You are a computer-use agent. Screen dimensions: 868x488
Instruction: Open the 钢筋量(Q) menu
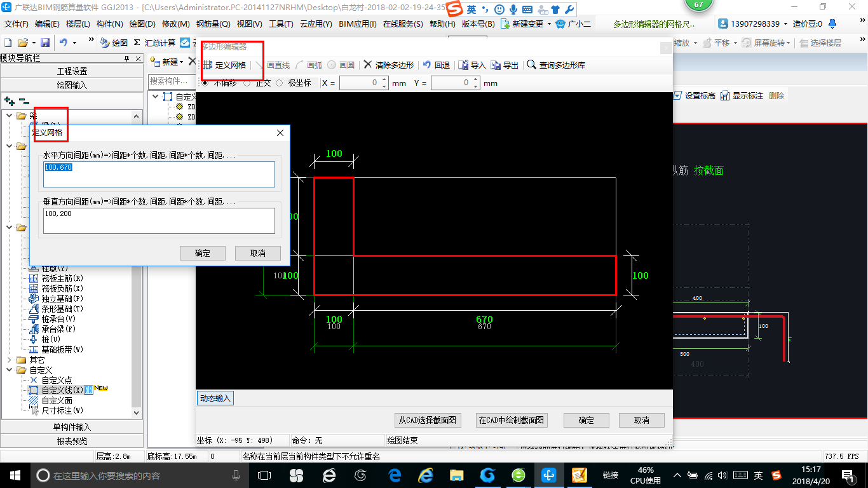click(x=213, y=24)
